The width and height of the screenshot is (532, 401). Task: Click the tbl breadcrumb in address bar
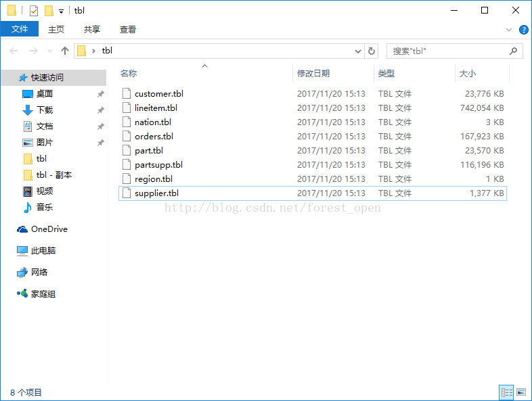click(107, 51)
